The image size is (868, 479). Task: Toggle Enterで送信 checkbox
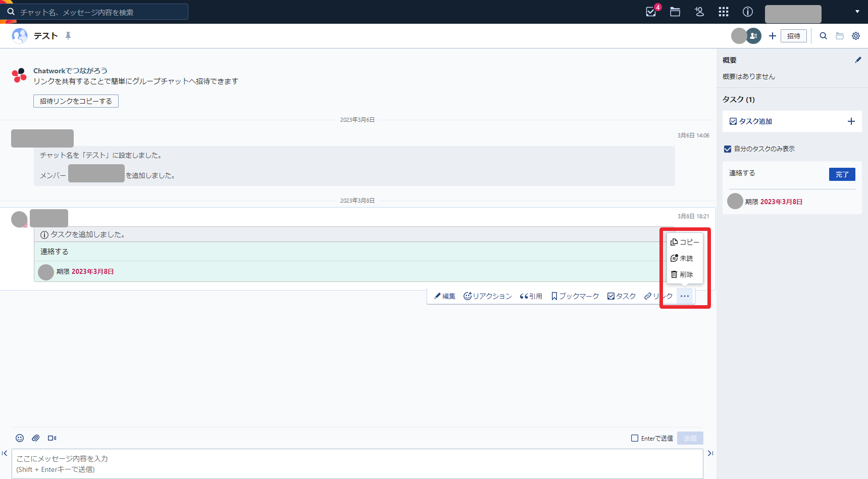click(635, 438)
